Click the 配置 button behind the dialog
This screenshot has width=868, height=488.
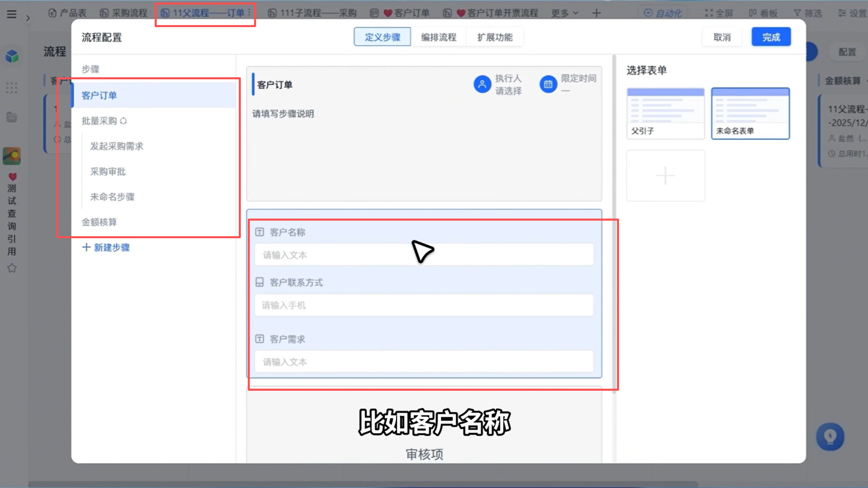pos(847,52)
